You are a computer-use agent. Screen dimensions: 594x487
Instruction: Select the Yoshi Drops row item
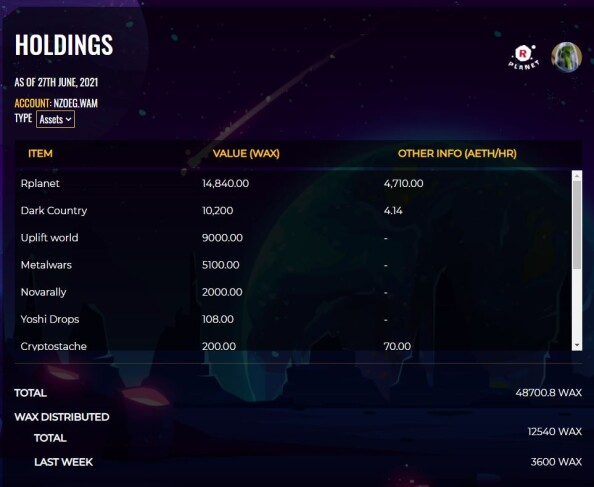point(50,319)
